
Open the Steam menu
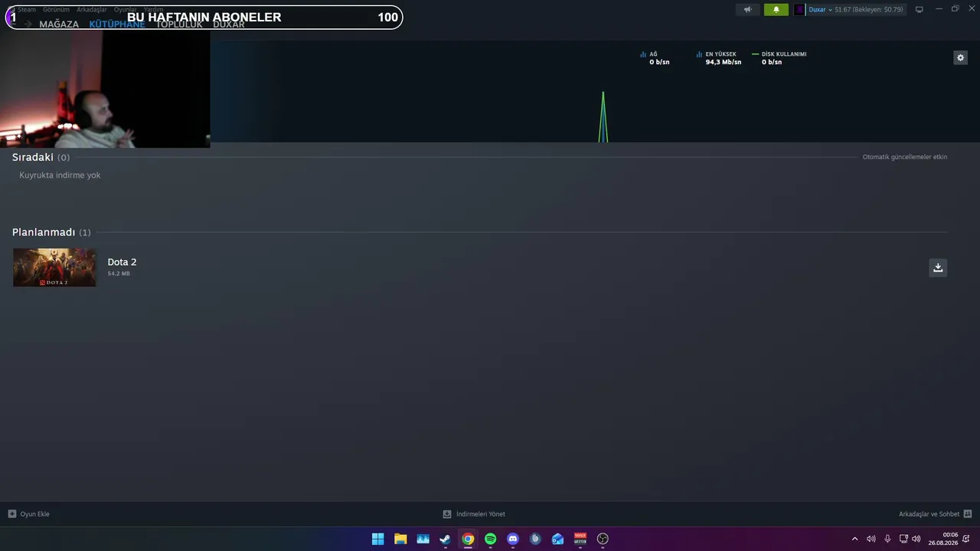point(27,9)
